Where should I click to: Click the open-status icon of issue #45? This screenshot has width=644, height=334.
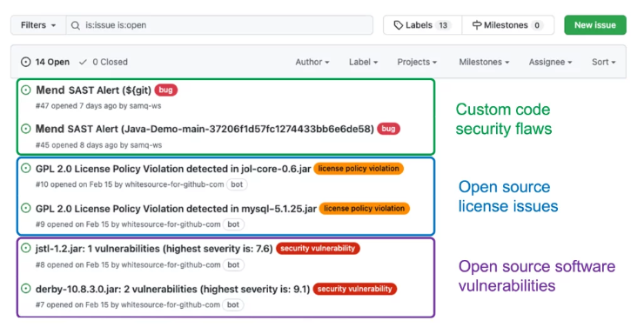tap(26, 129)
